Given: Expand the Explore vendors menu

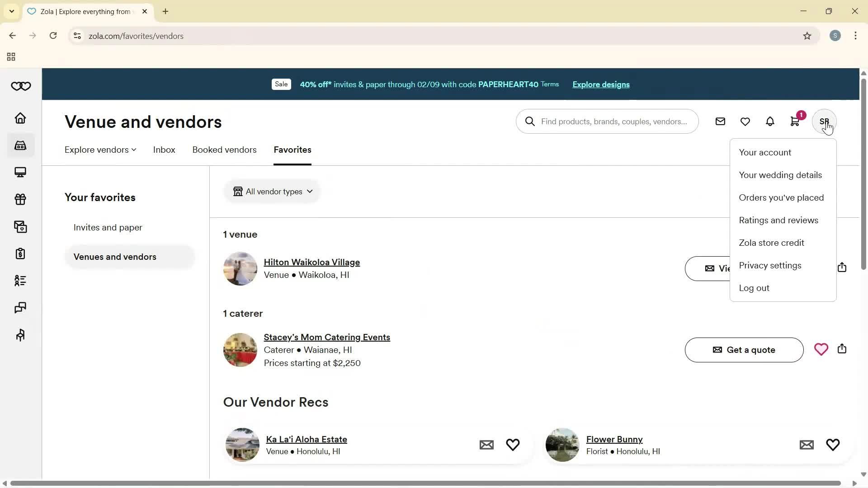Looking at the screenshot, I should point(99,150).
